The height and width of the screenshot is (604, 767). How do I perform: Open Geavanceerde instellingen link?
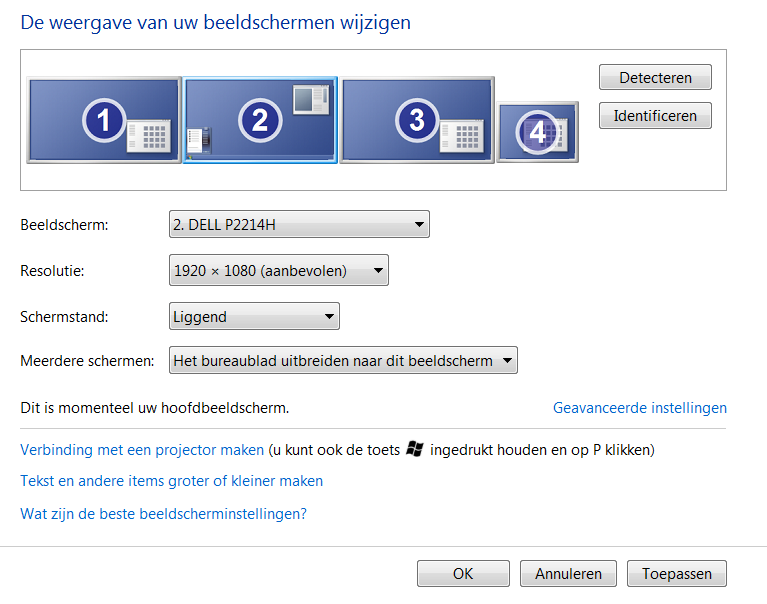(x=640, y=407)
